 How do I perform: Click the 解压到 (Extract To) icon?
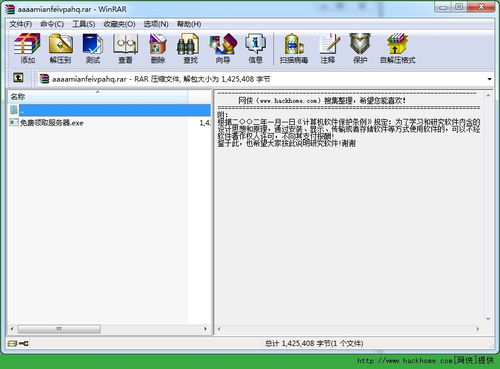pos(60,48)
